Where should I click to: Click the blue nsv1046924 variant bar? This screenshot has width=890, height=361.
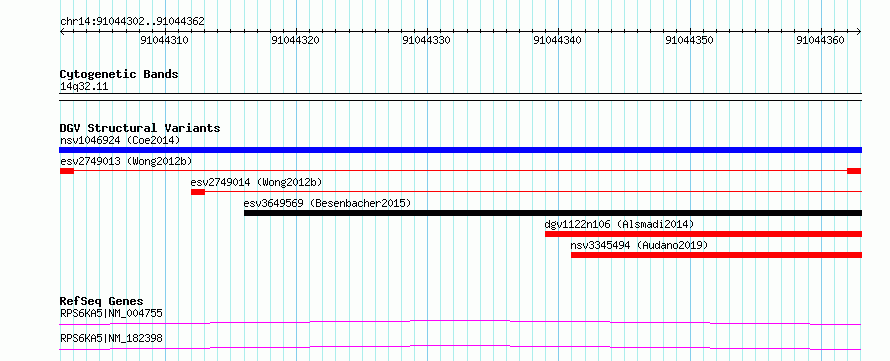coord(461,150)
